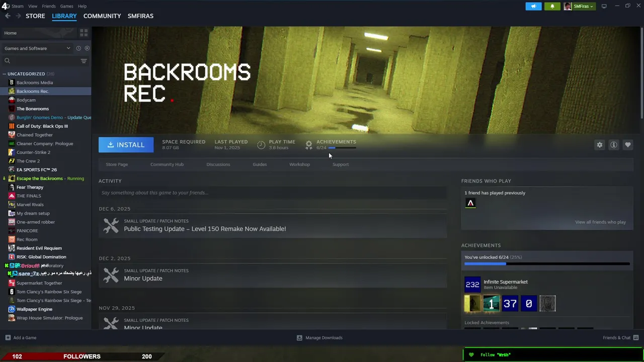The height and width of the screenshot is (362, 644).
Task: Open the 232 Infinite Supermarket achievement icon
Action: [472, 285]
